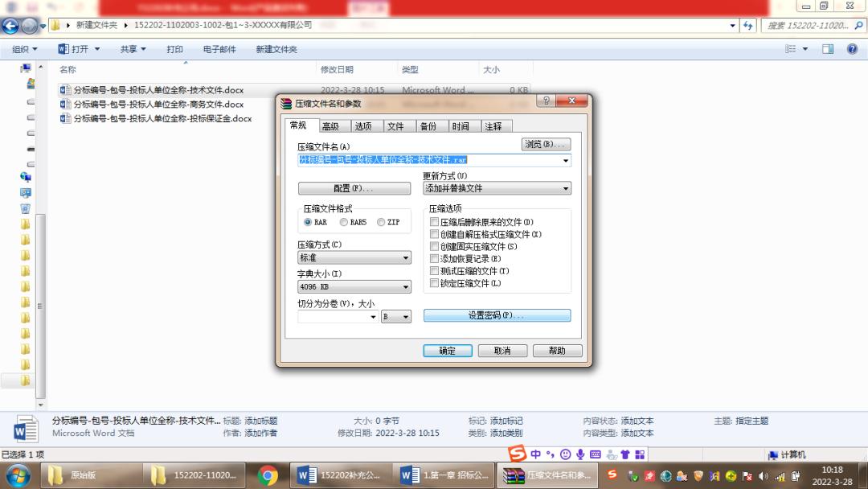Open the 压缩方式 dropdown showing 标准
The width and height of the screenshot is (868, 489).
point(354,257)
